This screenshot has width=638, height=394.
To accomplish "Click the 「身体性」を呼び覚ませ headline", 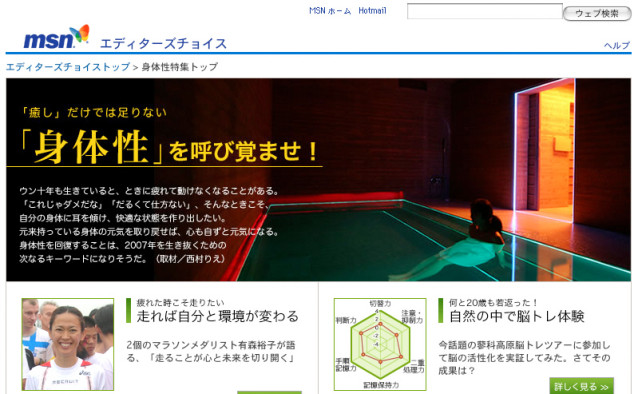I will 169,148.
